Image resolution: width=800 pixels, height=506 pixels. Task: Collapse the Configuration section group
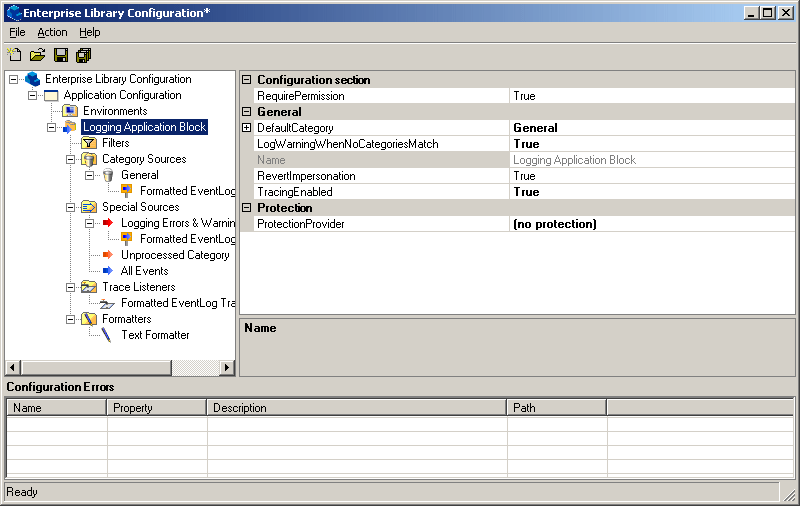247,80
